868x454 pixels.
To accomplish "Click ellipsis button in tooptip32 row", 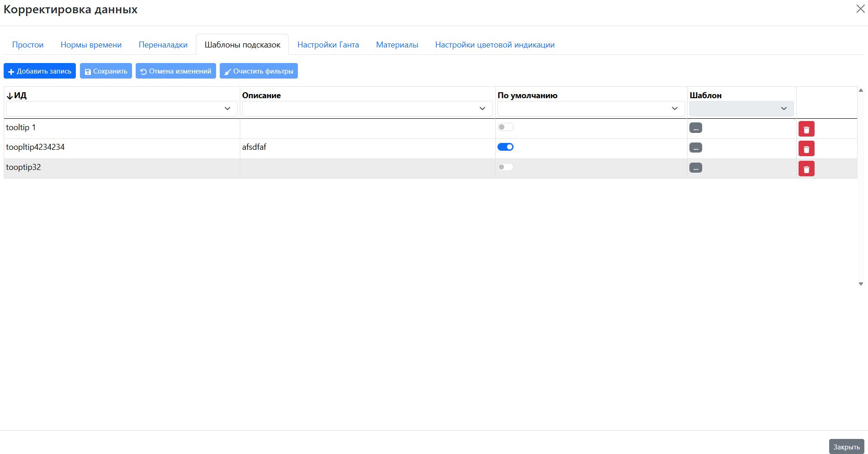I will click(x=695, y=168).
